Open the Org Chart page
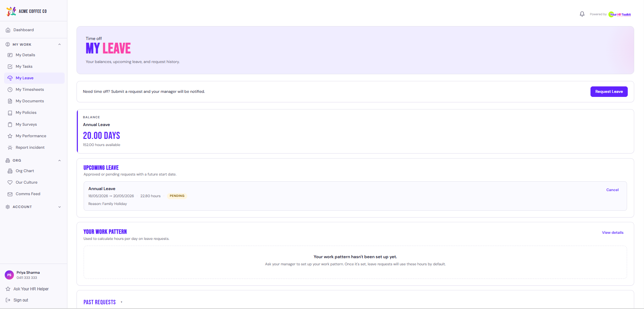 (x=34, y=171)
